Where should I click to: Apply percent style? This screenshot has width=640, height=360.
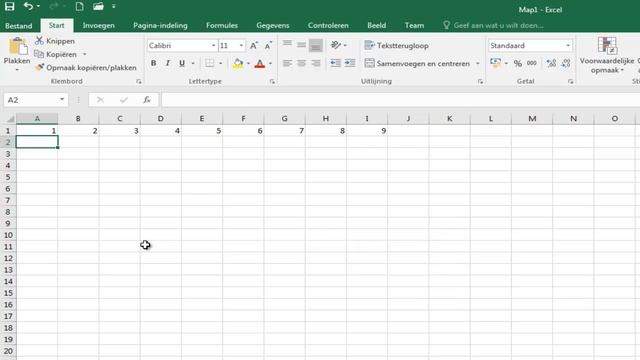coord(518,63)
